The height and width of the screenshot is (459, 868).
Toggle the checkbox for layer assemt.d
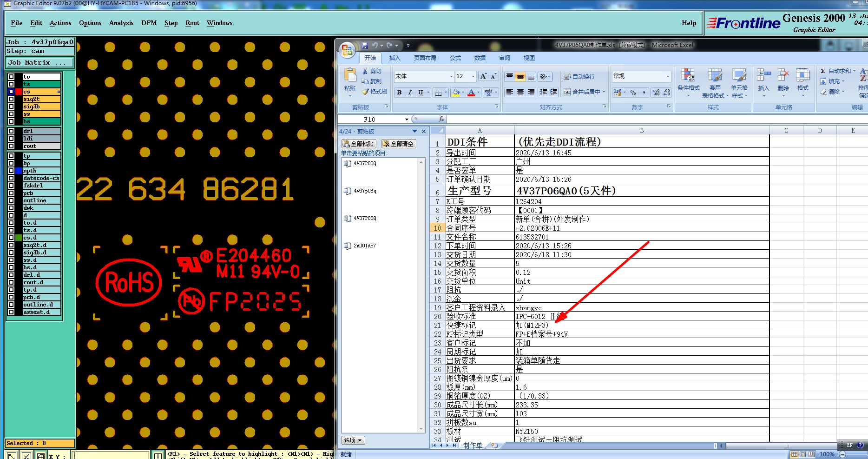point(11,312)
